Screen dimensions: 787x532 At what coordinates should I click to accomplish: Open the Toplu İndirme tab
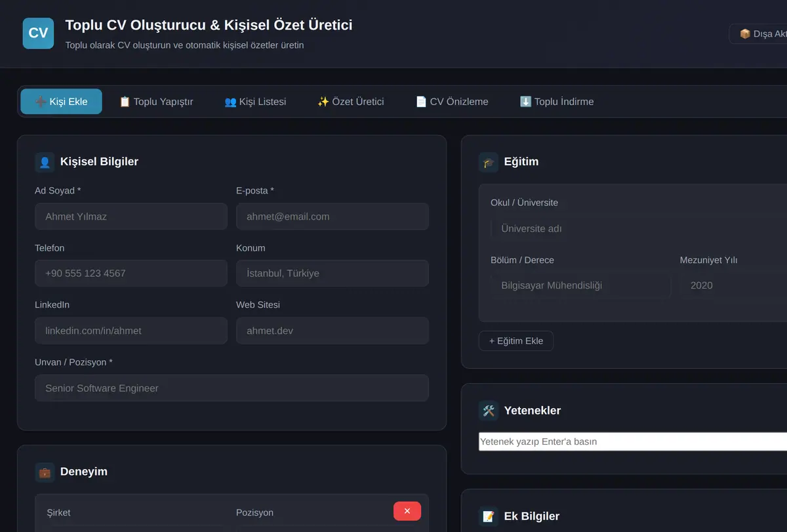point(557,102)
